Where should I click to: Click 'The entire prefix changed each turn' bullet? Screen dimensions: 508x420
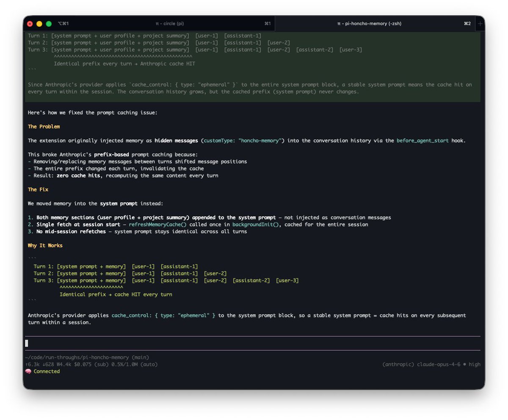pyautogui.click(x=116, y=168)
